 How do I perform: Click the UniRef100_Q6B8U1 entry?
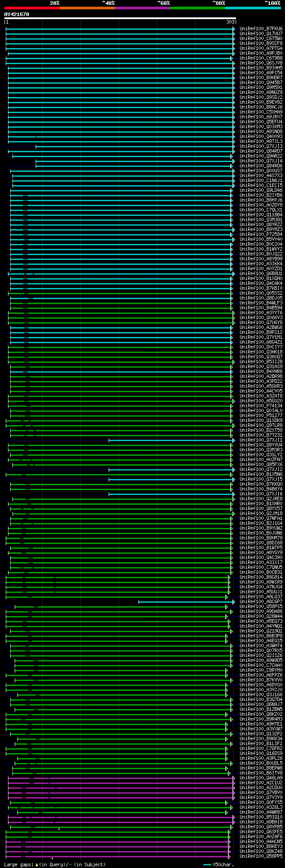click(x=261, y=273)
